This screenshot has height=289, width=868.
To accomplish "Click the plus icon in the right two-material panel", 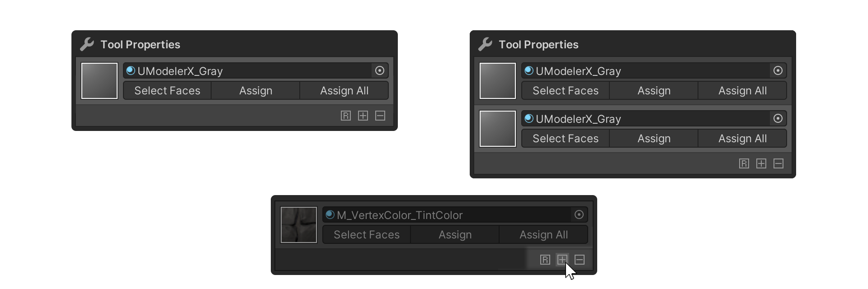I will pyautogui.click(x=761, y=163).
